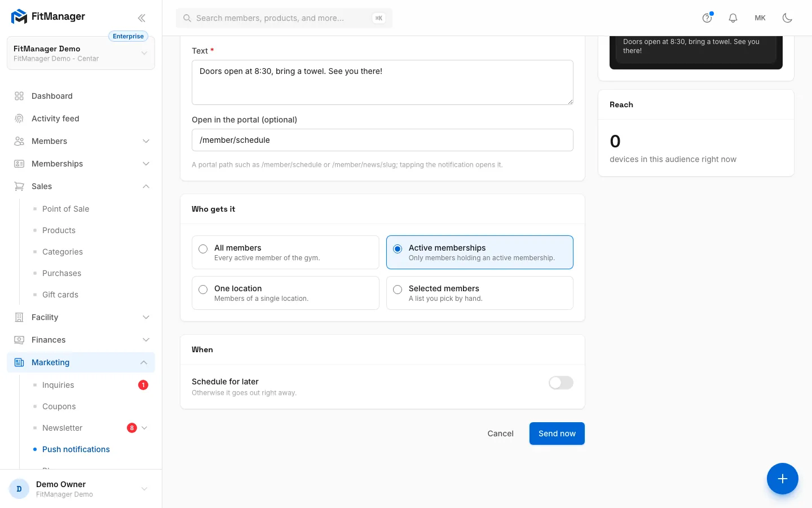
Task: Click the Facility building icon
Action: tap(19, 317)
